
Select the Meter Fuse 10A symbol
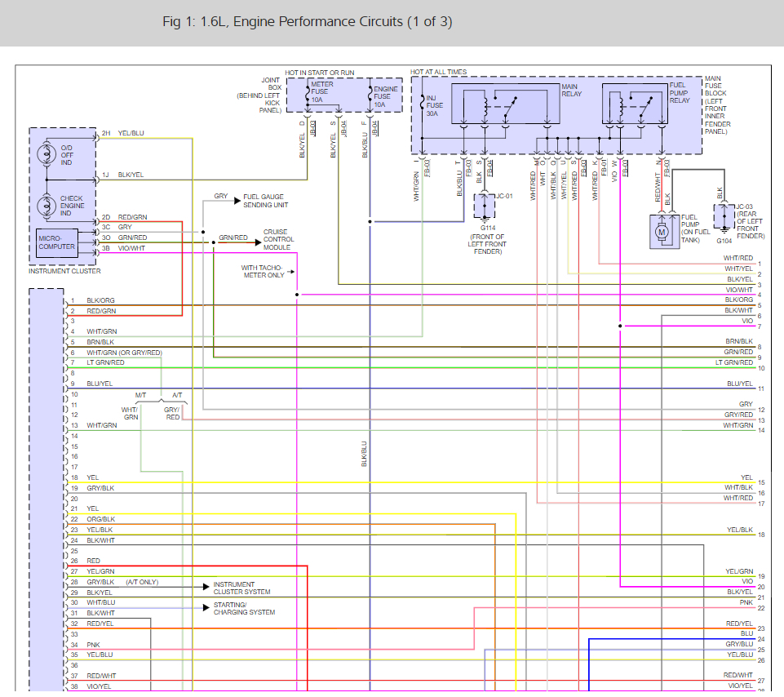[x=306, y=95]
